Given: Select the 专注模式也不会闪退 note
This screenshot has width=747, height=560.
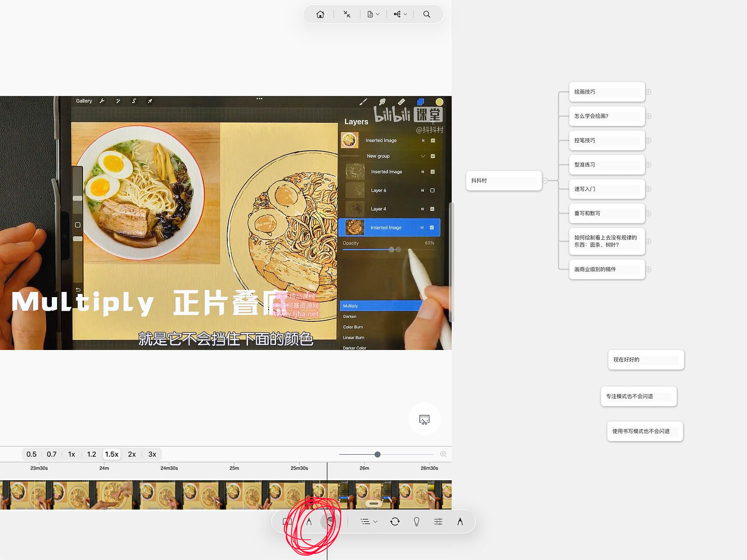Looking at the screenshot, I should click(639, 396).
